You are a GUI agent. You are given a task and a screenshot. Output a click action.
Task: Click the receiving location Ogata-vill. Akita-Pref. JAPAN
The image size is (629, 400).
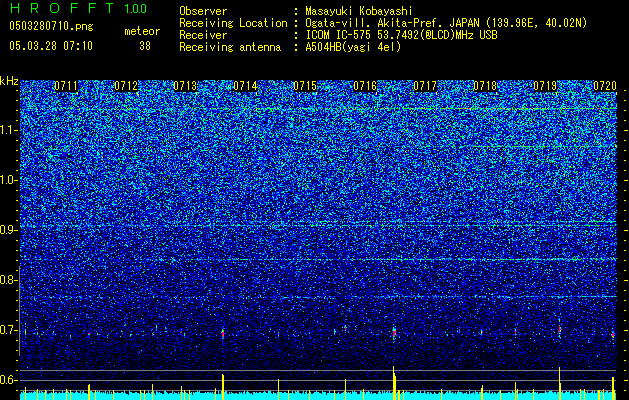pos(390,23)
